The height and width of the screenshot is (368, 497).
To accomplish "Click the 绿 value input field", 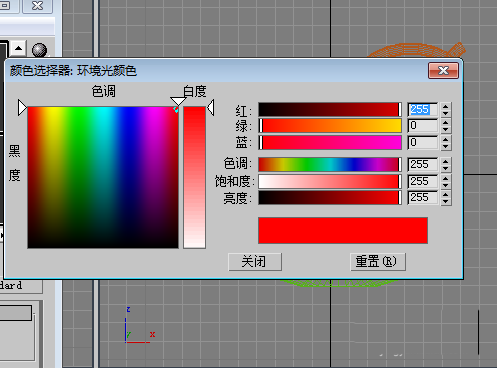I will point(422,126).
